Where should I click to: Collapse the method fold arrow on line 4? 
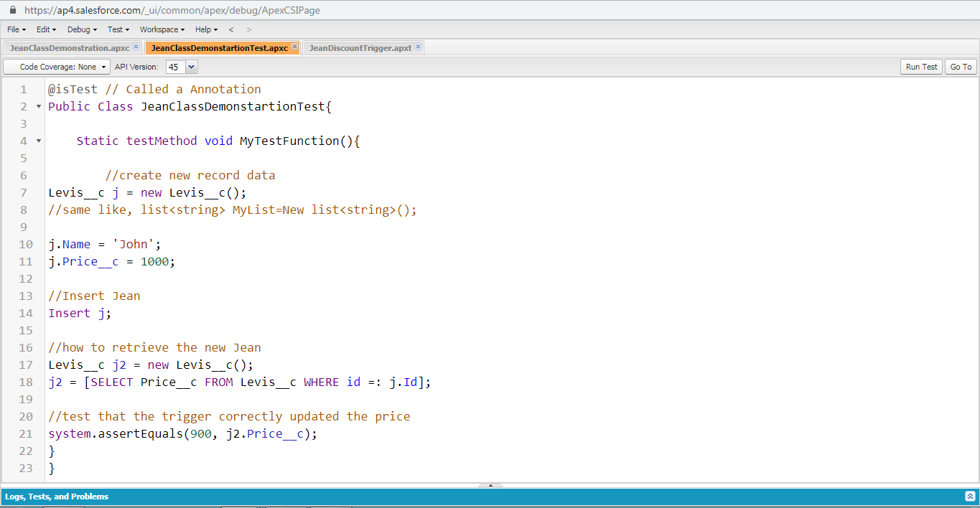coord(38,141)
